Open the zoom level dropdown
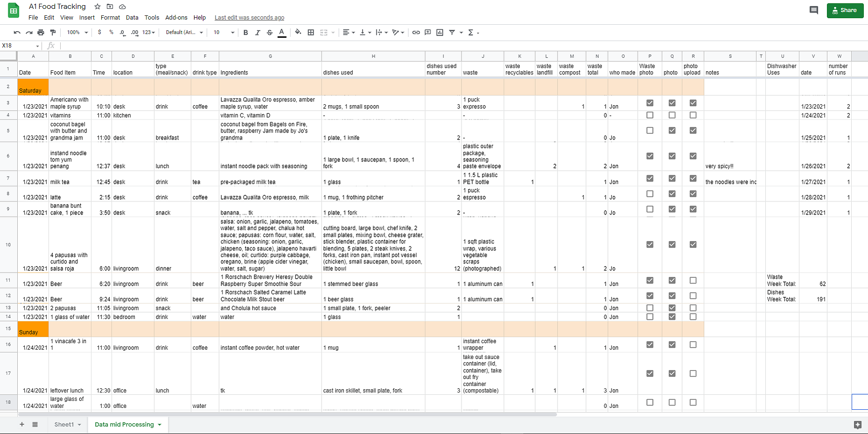This screenshot has width=868, height=434. [77, 32]
